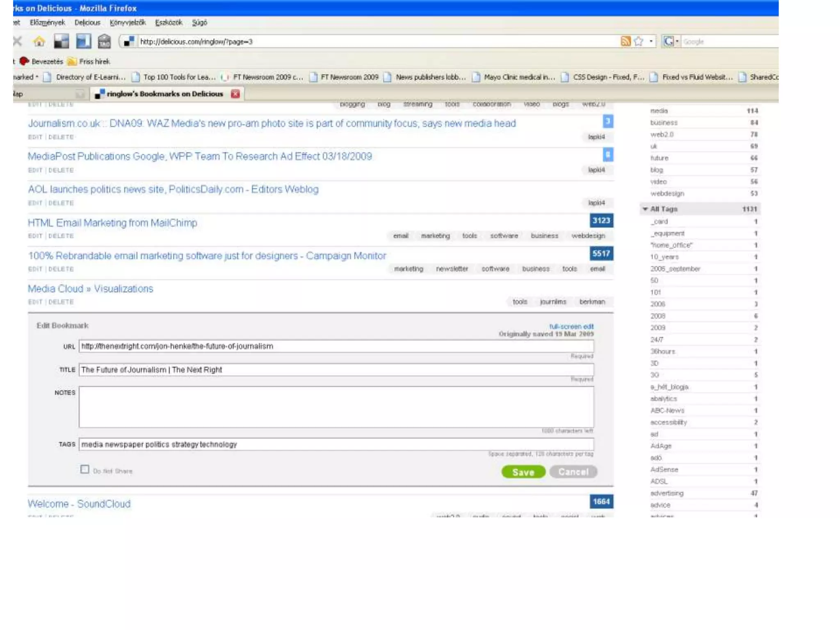
Task: Open the dropdown arrow next to bookmark star
Action: (651, 41)
